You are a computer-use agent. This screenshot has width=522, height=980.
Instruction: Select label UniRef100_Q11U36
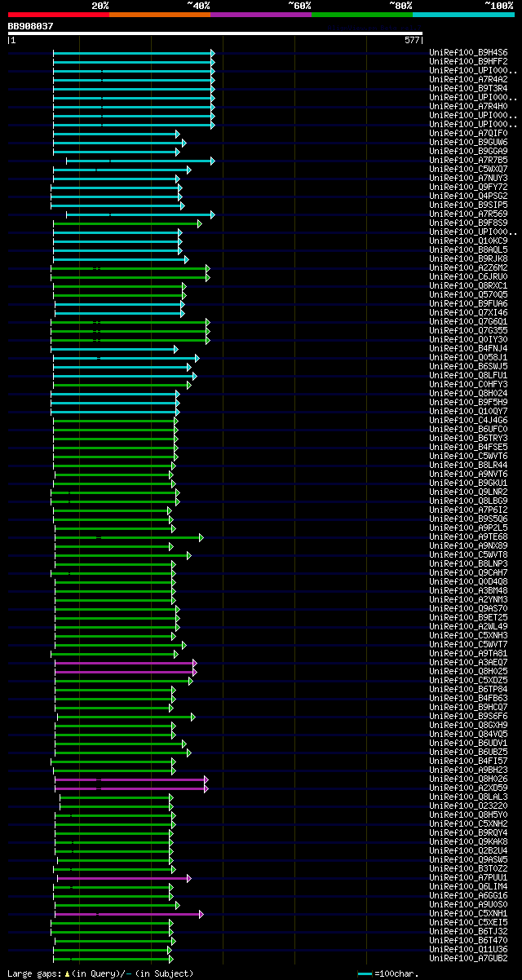pyautogui.click(x=468, y=949)
